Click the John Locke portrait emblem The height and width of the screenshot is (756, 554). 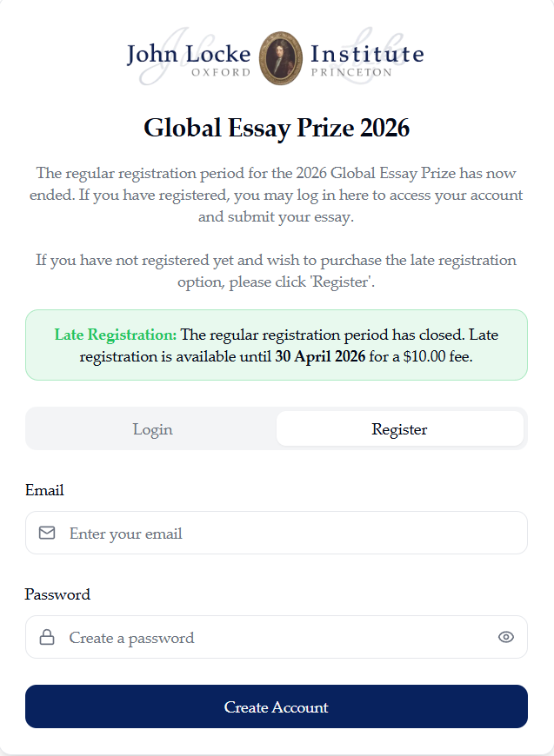click(x=281, y=58)
